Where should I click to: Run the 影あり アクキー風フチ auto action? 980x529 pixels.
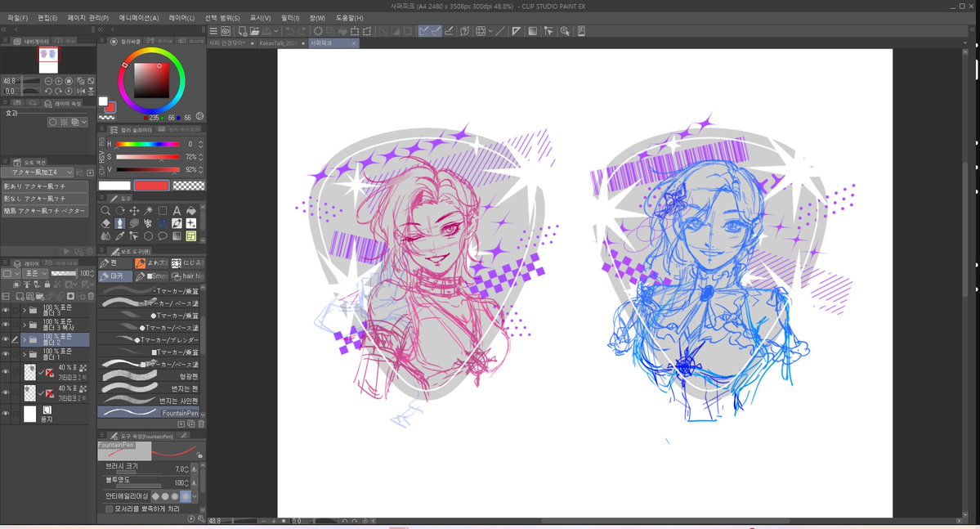click(44, 186)
